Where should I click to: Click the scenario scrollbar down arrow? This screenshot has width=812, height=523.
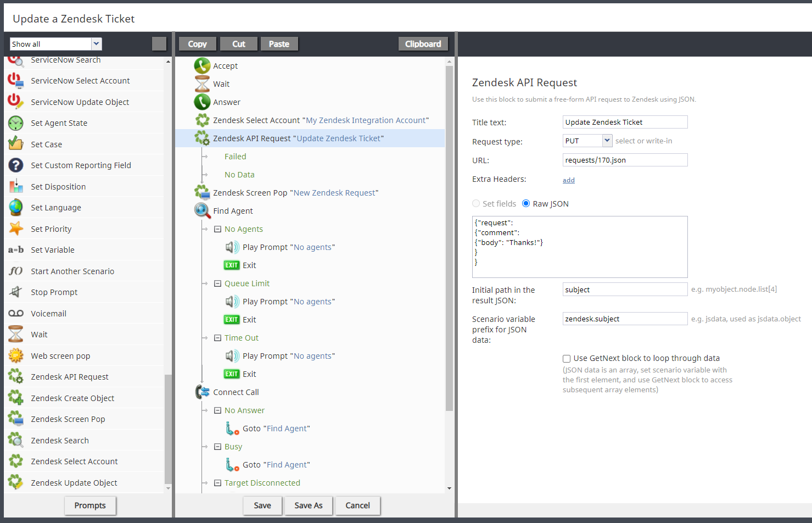click(x=449, y=488)
